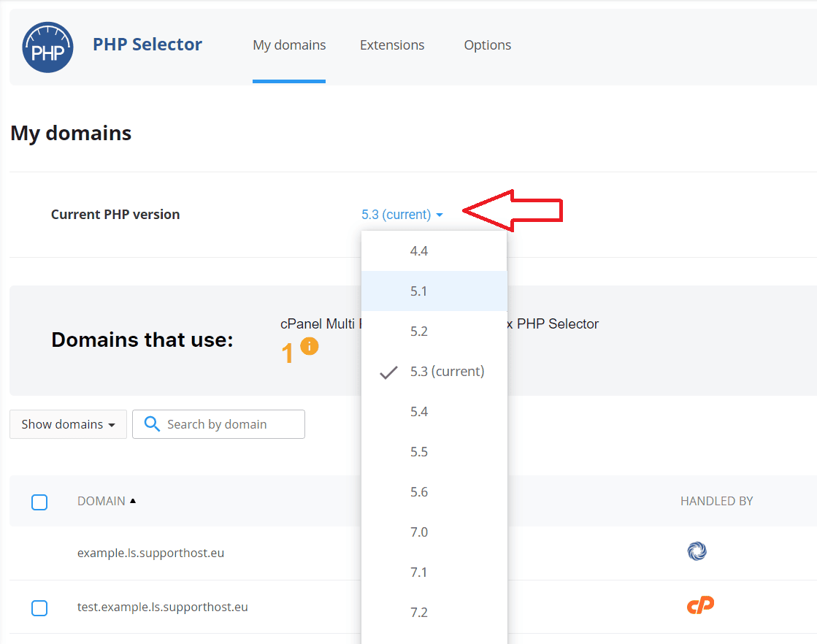
Task: Choose PHP version 7.2 in the dropdown
Action: (419, 612)
